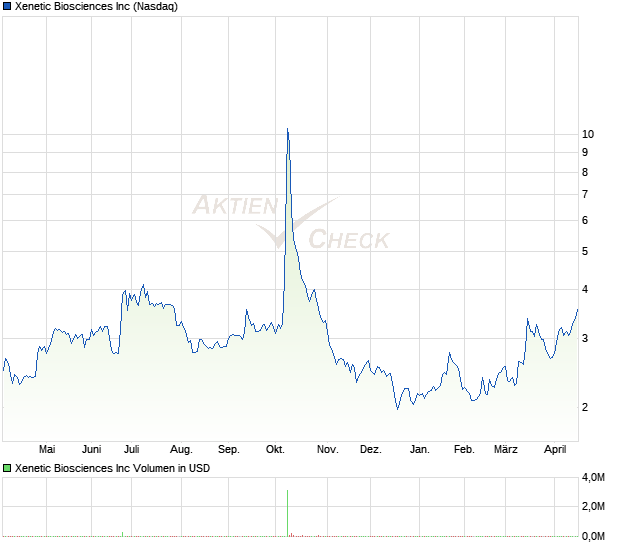Click the 'Feb.' month label
The width and height of the screenshot is (620, 546).
click(x=464, y=449)
